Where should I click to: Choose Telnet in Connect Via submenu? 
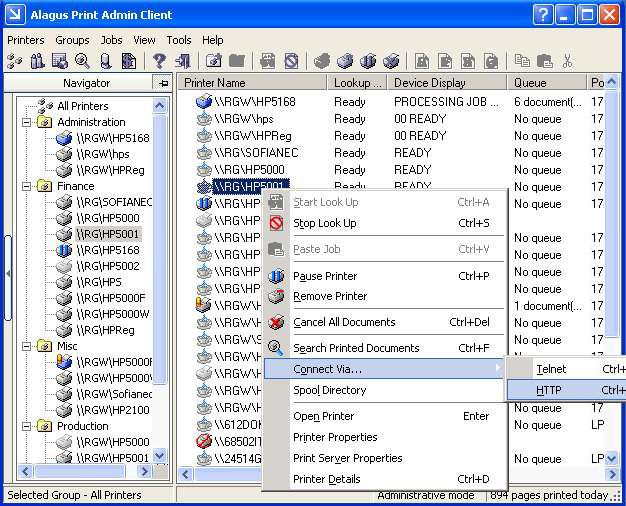(x=566, y=369)
